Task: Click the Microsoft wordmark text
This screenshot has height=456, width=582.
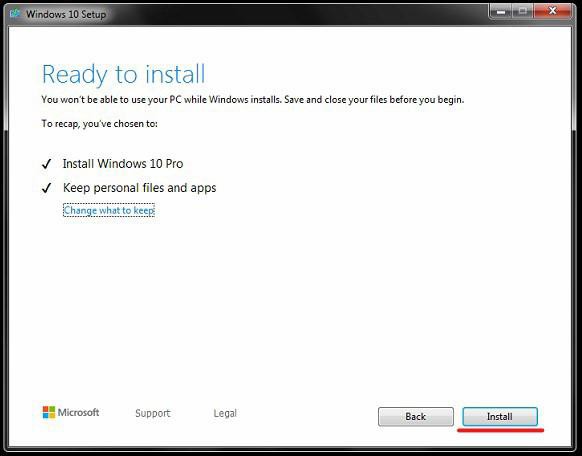Action: coord(78,412)
